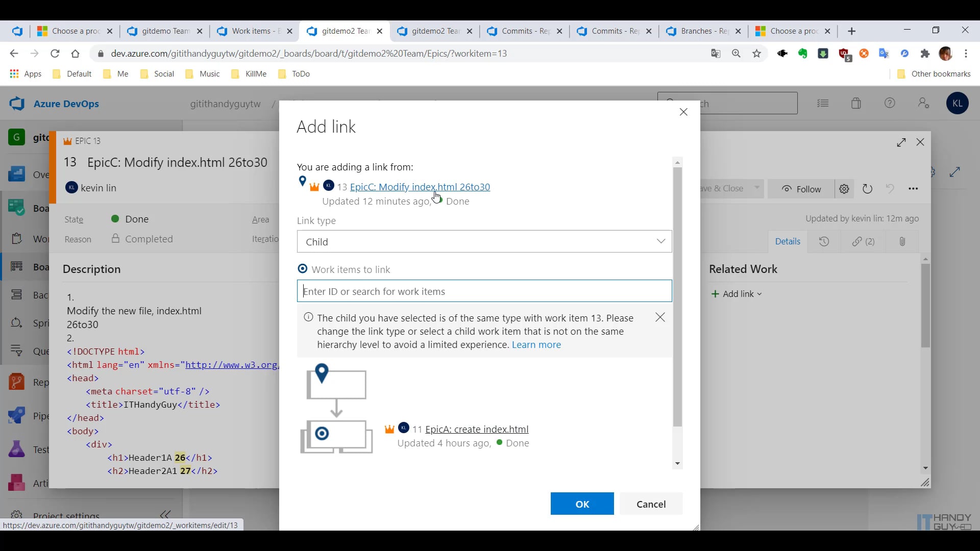This screenshot has width=980, height=551.
Task: Click Cancel in the Add link dialog
Action: pyautogui.click(x=651, y=504)
